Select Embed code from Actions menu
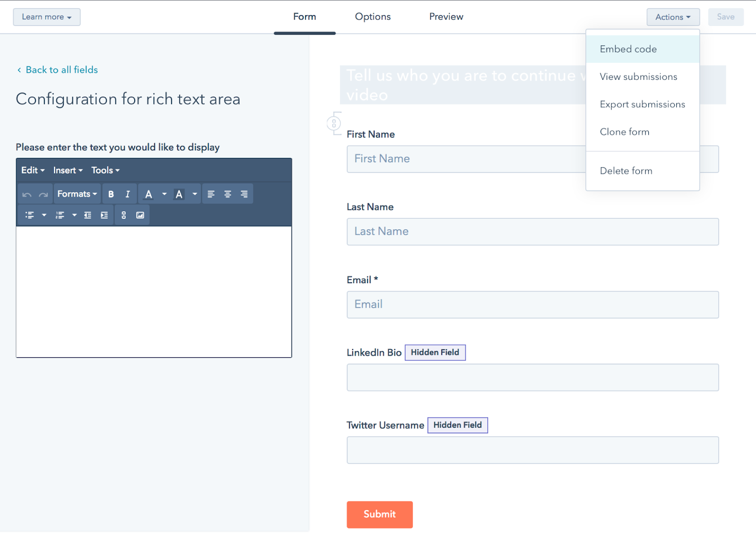 628,49
